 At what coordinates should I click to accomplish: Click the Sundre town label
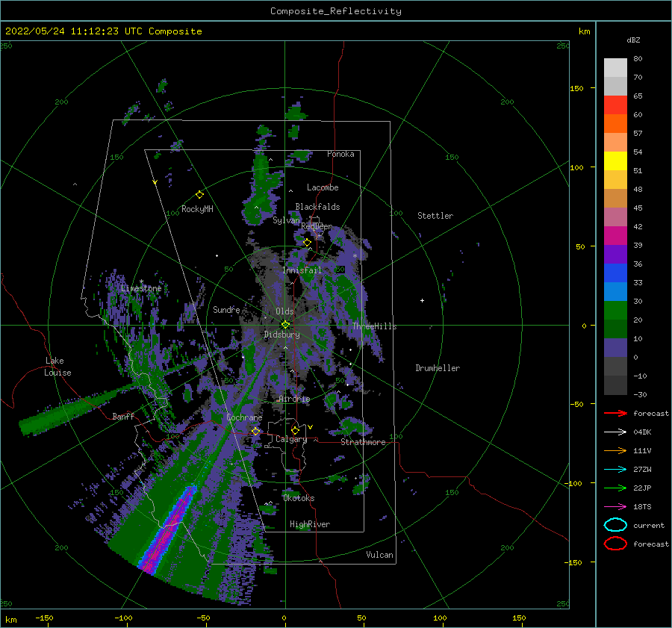(226, 309)
